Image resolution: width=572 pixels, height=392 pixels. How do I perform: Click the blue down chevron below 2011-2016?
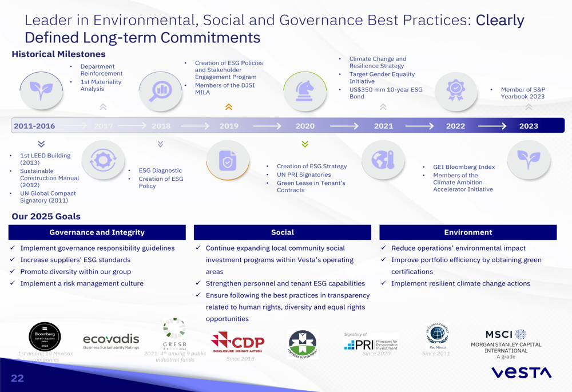(x=41, y=144)
